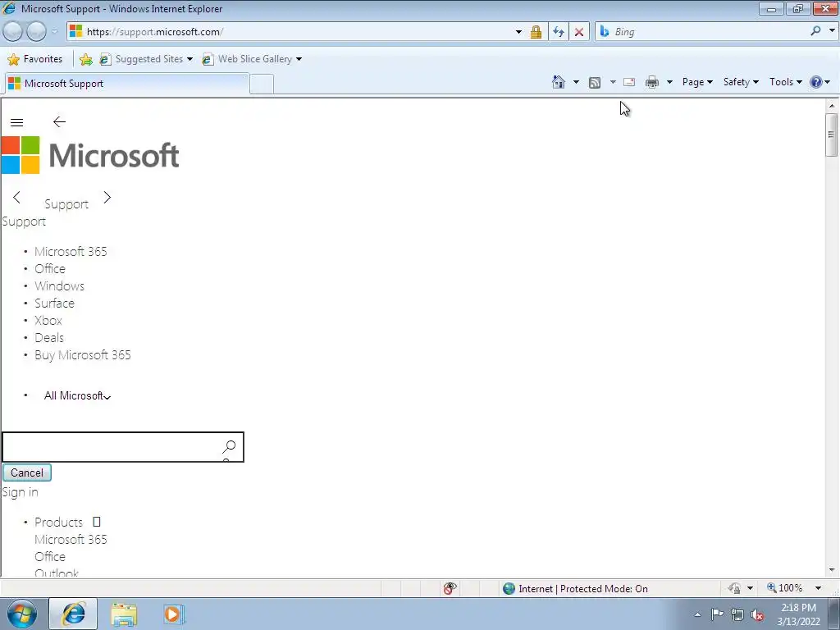Open search provider dropdown arrow
This screenshot has height=630, width=840.
(x=832, y=31)
